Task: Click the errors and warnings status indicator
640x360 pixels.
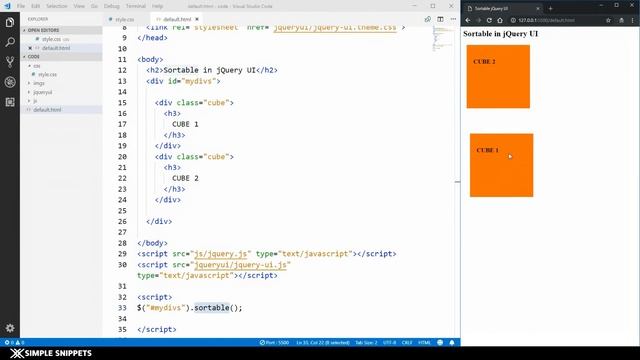Action: pyautogui.click(x=14, y=342)
